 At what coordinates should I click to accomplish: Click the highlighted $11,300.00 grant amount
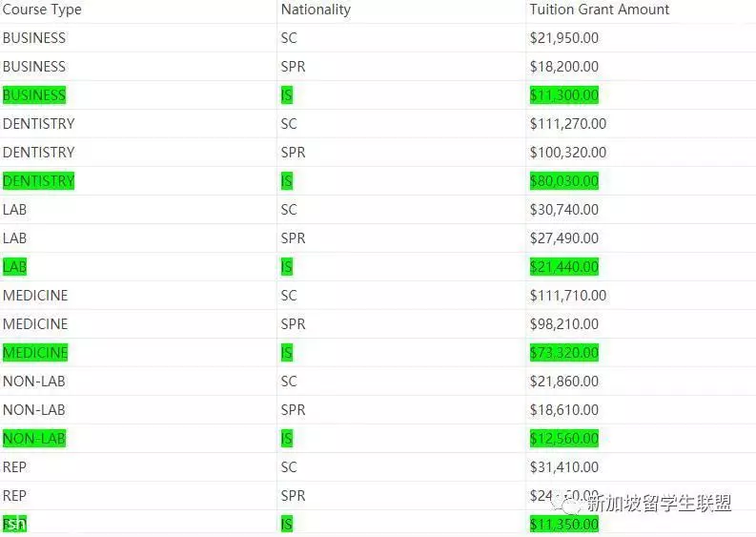(564, 95)
